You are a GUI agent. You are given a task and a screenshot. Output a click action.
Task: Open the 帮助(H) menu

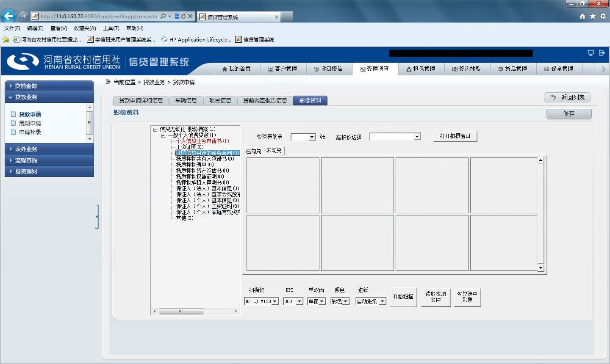coord(135,28)
